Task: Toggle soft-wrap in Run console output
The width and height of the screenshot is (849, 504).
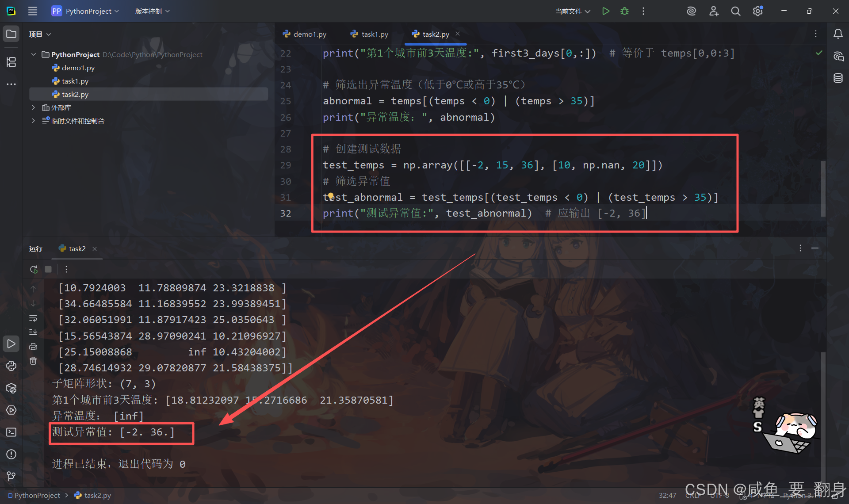Action: pyautogui.click(x=33, y=318)
